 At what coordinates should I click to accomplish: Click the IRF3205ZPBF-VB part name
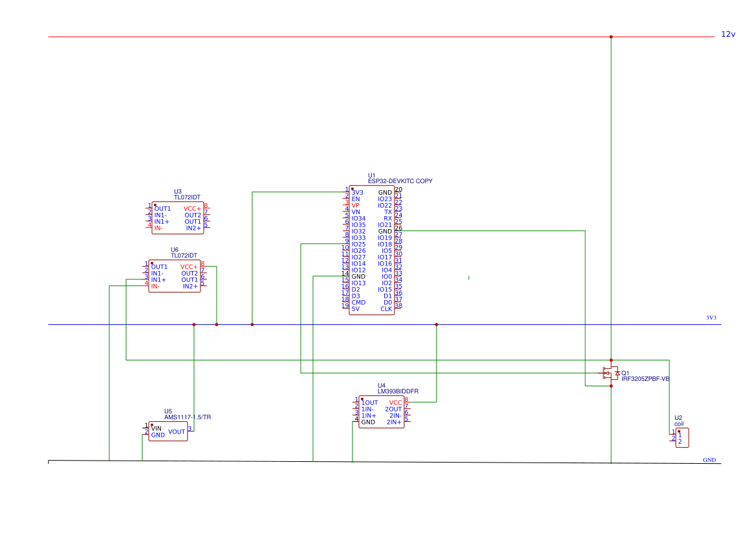pyautogui.click(x=645, y=379)
